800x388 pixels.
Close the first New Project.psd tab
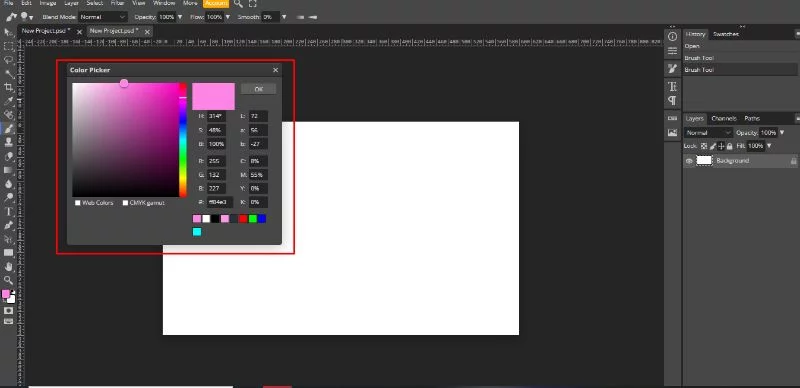tap(79, 32)
